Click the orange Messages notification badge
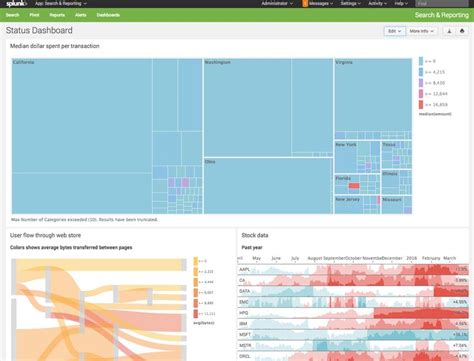The height and width of the screenshot is (361, 474). [305, 4]
